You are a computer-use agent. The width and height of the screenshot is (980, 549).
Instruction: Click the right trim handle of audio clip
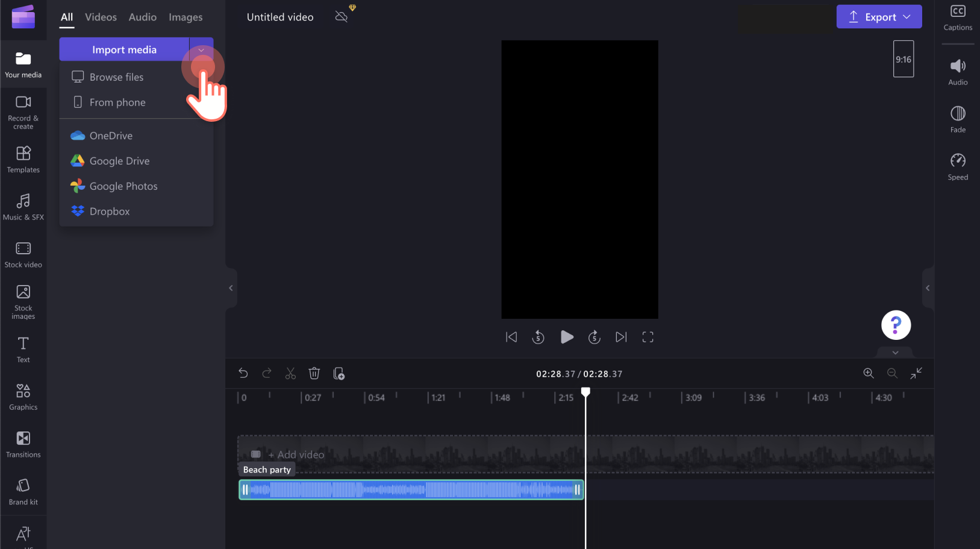[x=577, y=490]
